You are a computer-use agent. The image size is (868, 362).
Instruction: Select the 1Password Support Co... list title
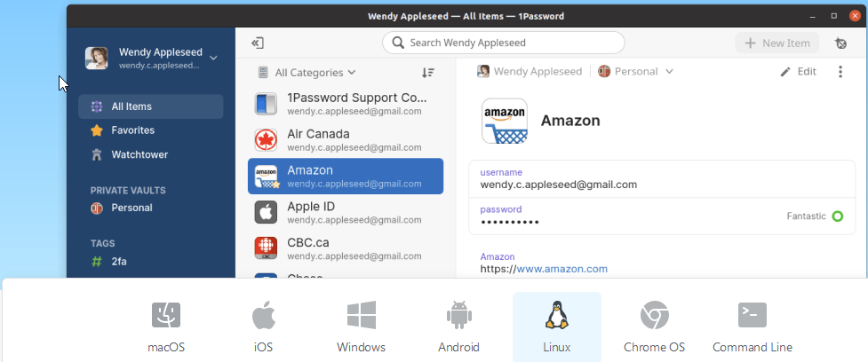(357, 98)
